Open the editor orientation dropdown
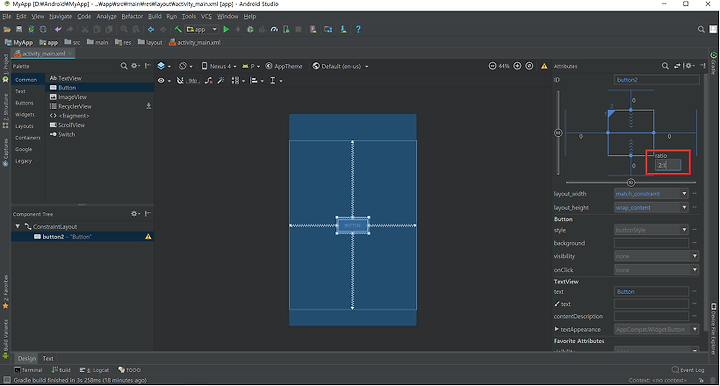The image size is (720, 386). (186, 66)
